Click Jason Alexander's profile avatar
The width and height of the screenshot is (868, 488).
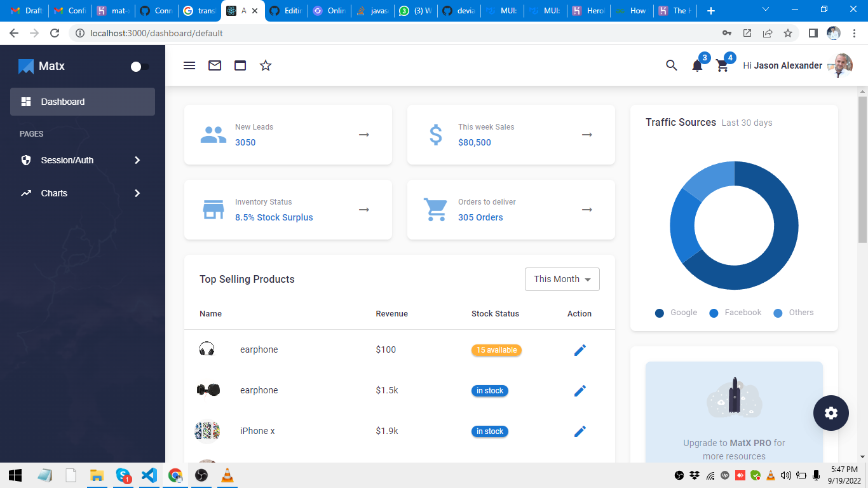[840, 65]
